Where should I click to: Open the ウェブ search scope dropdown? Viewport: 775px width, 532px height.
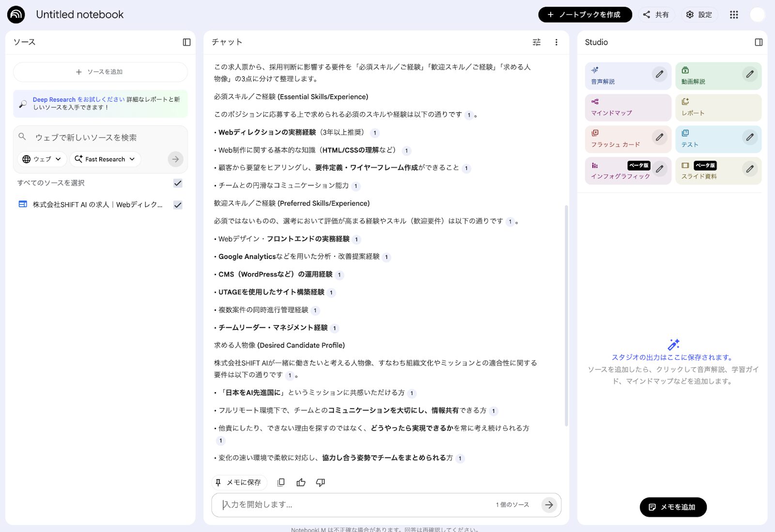[42, 159]
